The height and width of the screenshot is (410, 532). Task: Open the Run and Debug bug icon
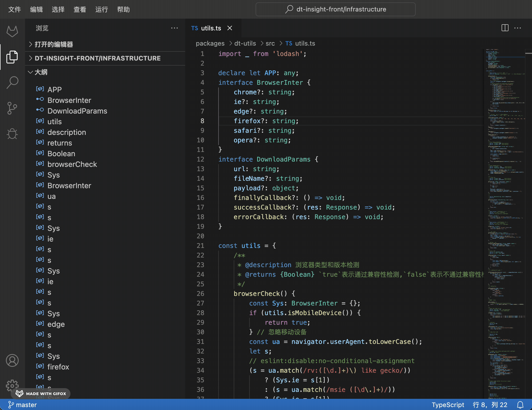click(12, 134)
